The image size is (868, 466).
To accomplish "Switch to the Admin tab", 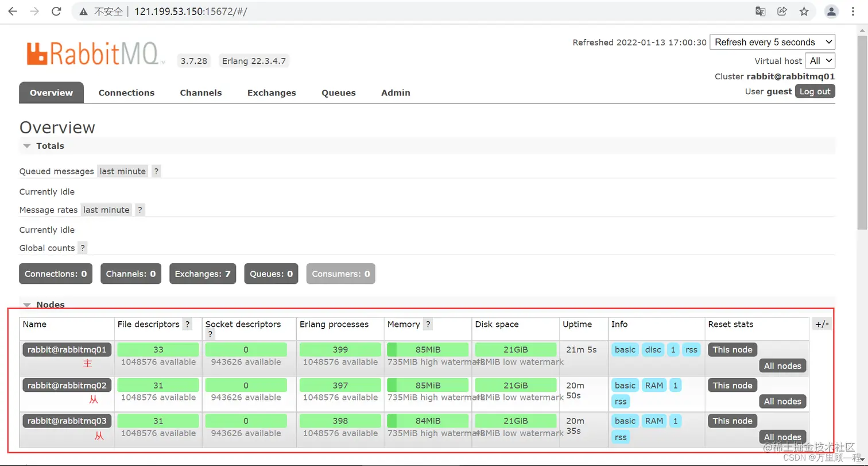I will (396, 93).
